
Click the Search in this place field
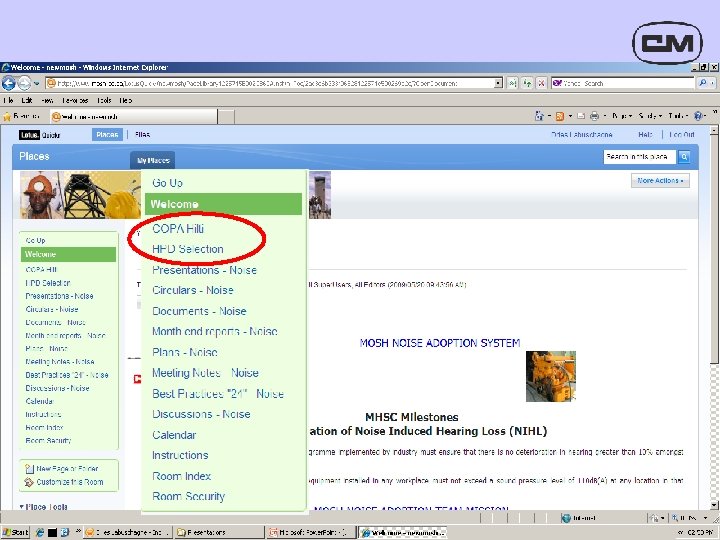[639, 157]
